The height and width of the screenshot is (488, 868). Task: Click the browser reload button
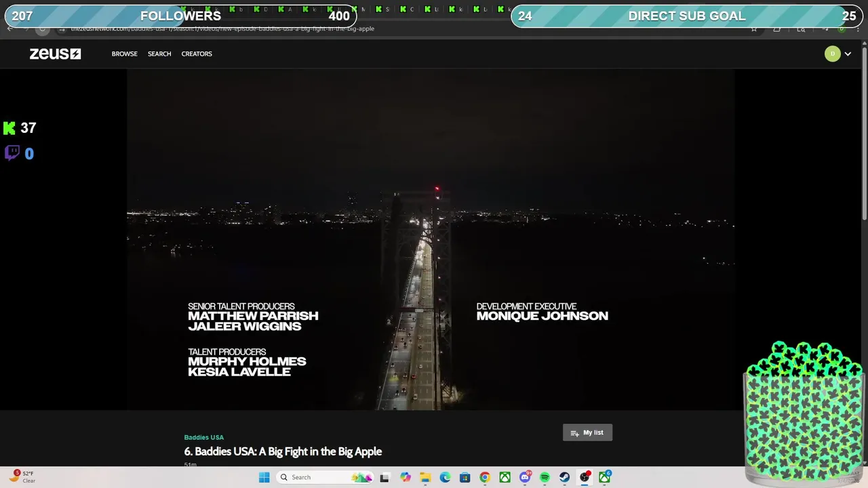click(x=42, y=28)
